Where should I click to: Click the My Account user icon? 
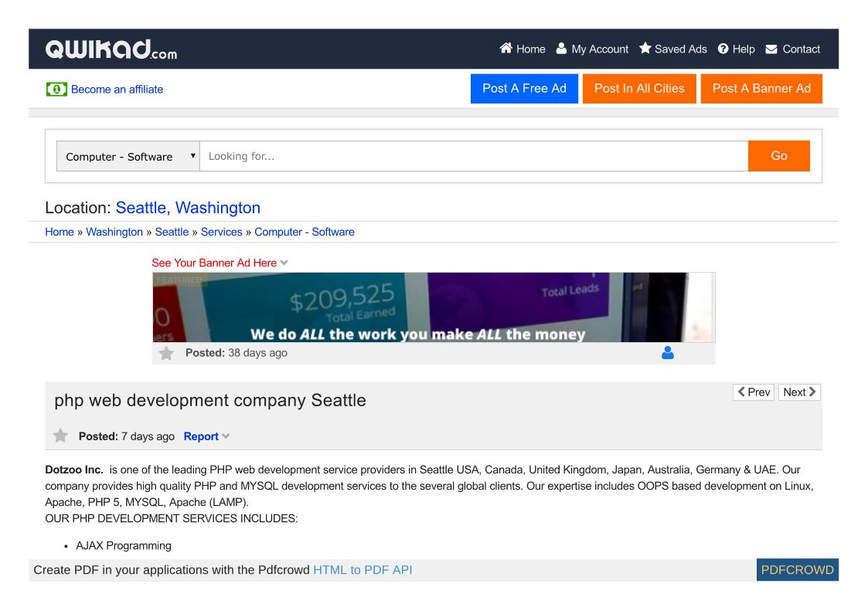click(x=562, y=49)
